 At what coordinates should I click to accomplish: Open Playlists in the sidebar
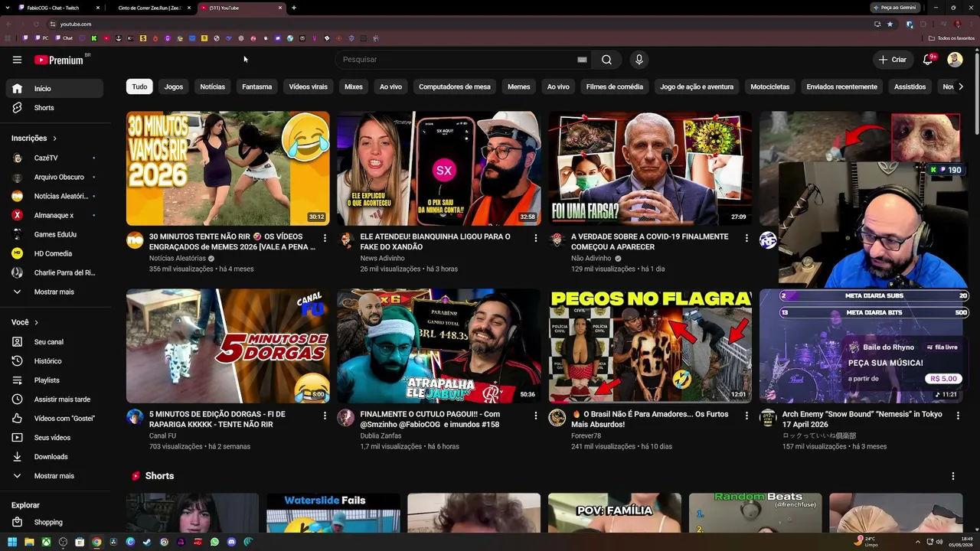pos(54,380)
